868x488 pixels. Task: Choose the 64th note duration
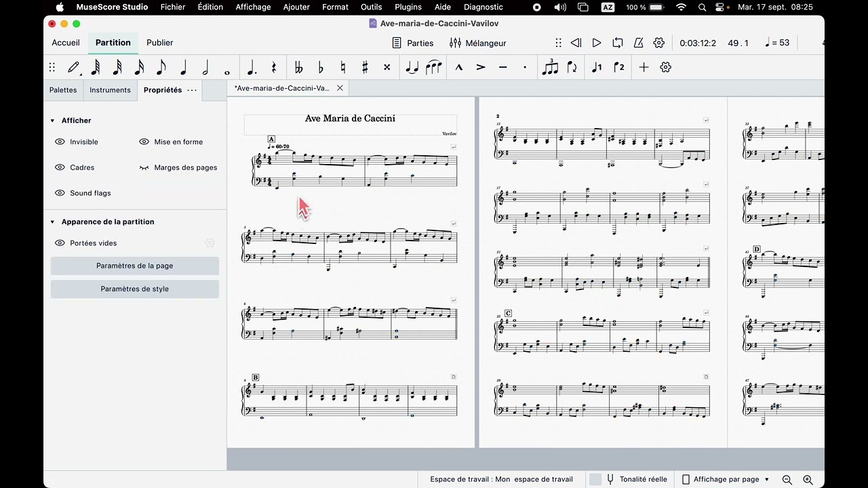point(96,67)
